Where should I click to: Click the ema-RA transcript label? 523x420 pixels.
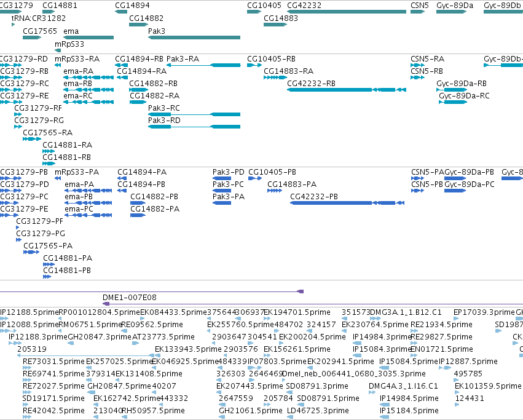coord(79,71)
